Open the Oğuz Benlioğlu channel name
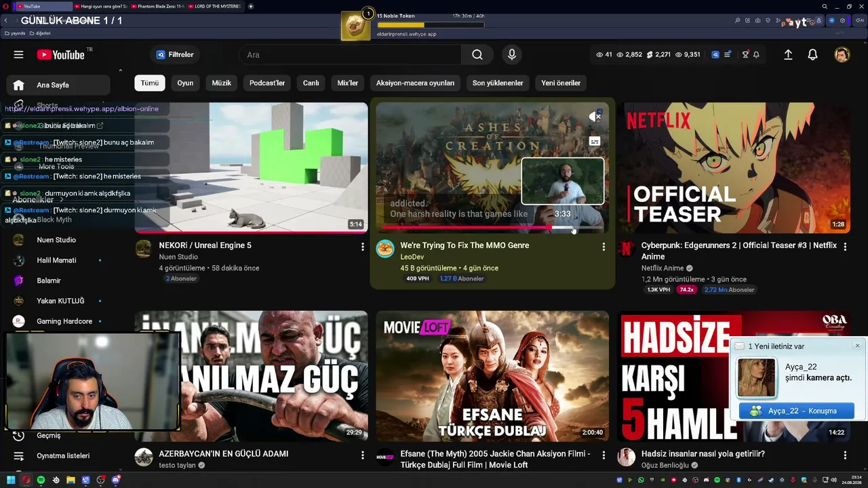This screenshot has height=488, width=868. (x=665, y=466)
